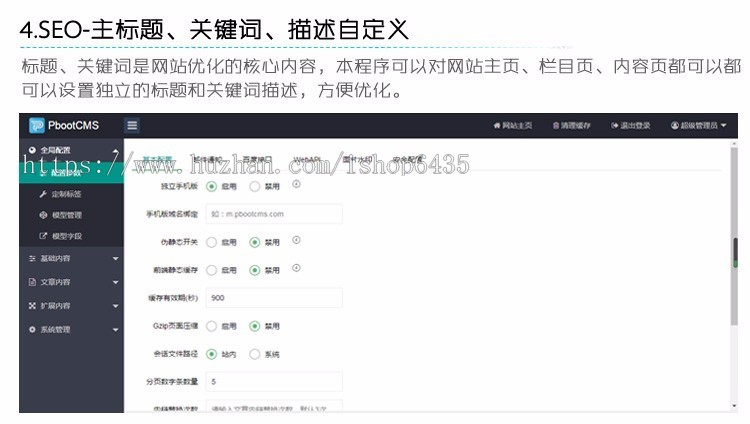Click the expand-arrows icon beside 扩展内容
This screenshot has width=750, height=424.
coord(32,305)
